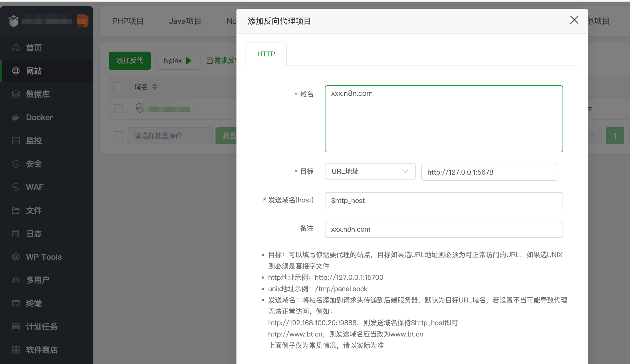The image size is (630, 364).
Task: Open 计划任务 in sidebar
Action: [x=46, y=327]
